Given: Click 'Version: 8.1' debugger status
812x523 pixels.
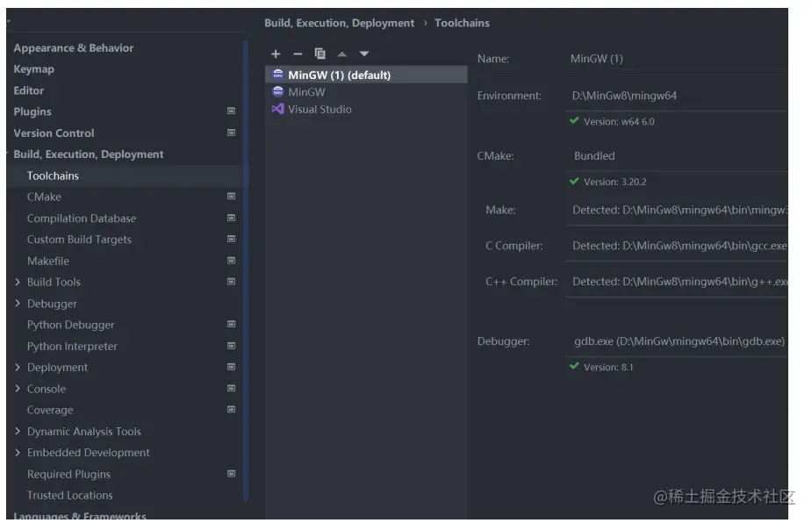Looking at the screenshot, I should (x=608, y=368).
